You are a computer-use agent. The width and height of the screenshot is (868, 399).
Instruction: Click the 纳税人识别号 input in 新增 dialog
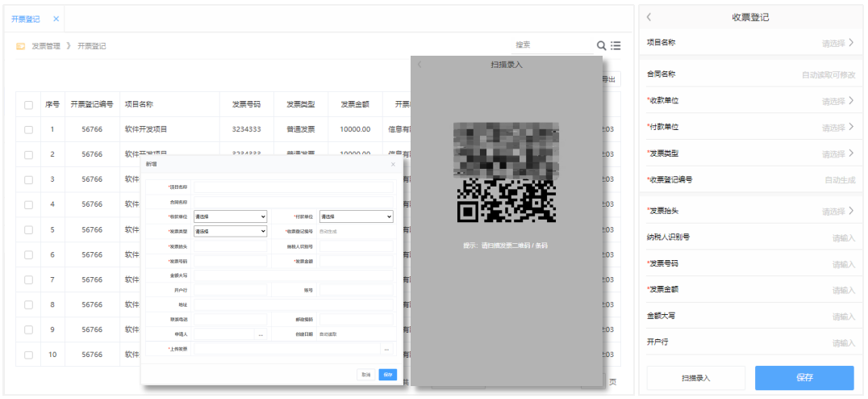357,246
